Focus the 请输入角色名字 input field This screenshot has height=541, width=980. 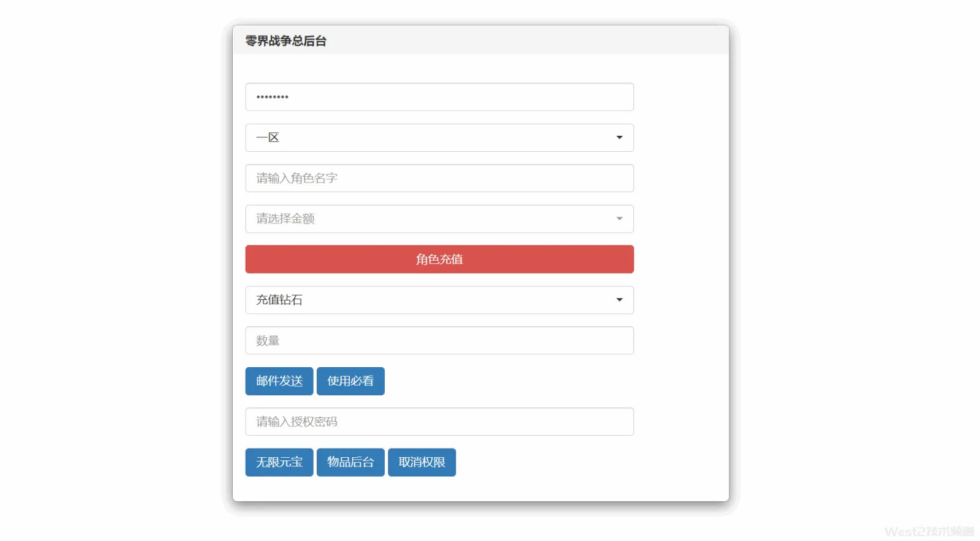[x=439, y=178]
